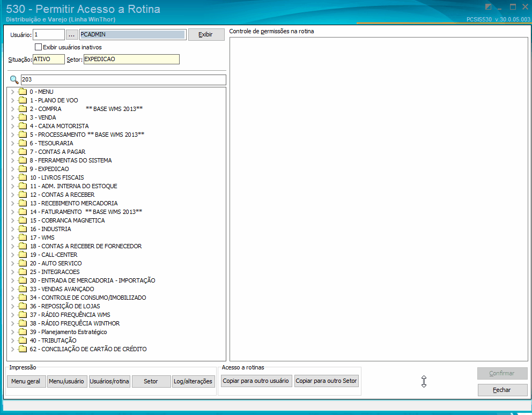The width and height of the screenshot is (532, 415).
Task: Open user lookup with the ... button
Action: point(71,35)
